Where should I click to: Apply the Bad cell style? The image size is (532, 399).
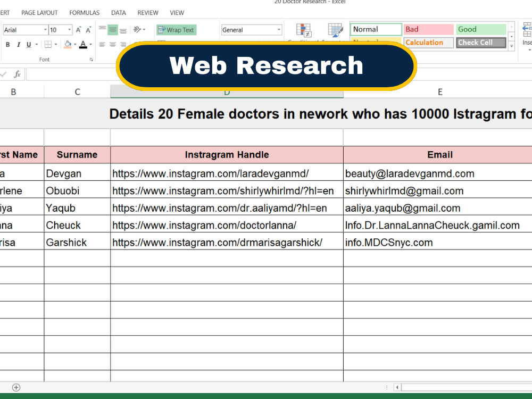pyautogui.click(x=428, y=29)
